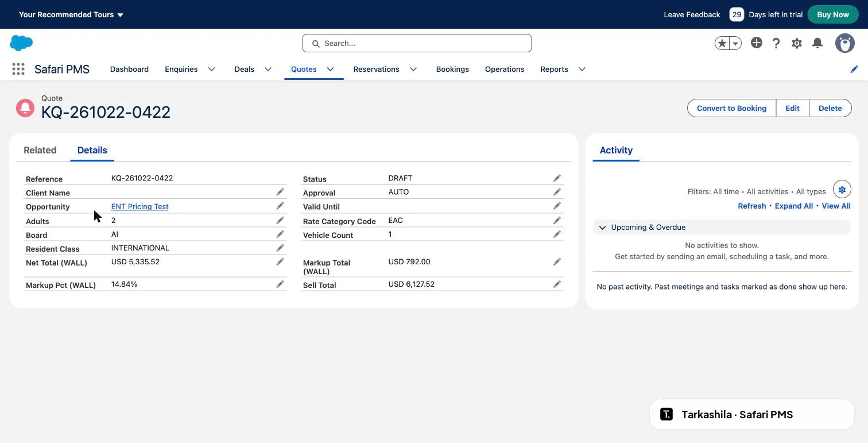Open the Help question mark icon

point(776,43)
